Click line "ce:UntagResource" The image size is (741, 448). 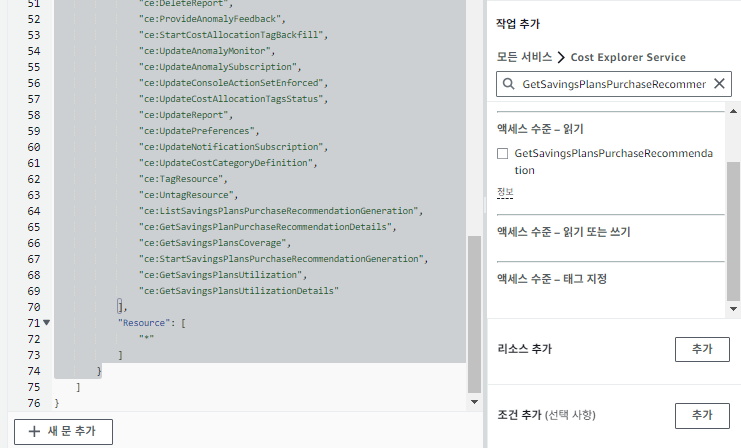[189, 195]
